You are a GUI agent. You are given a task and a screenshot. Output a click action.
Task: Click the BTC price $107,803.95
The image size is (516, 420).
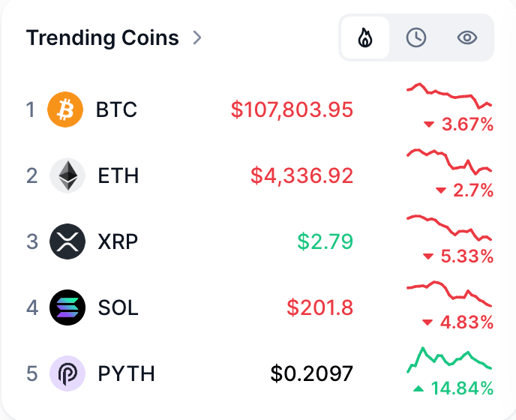pyautogui.click(x=292, y=110)
